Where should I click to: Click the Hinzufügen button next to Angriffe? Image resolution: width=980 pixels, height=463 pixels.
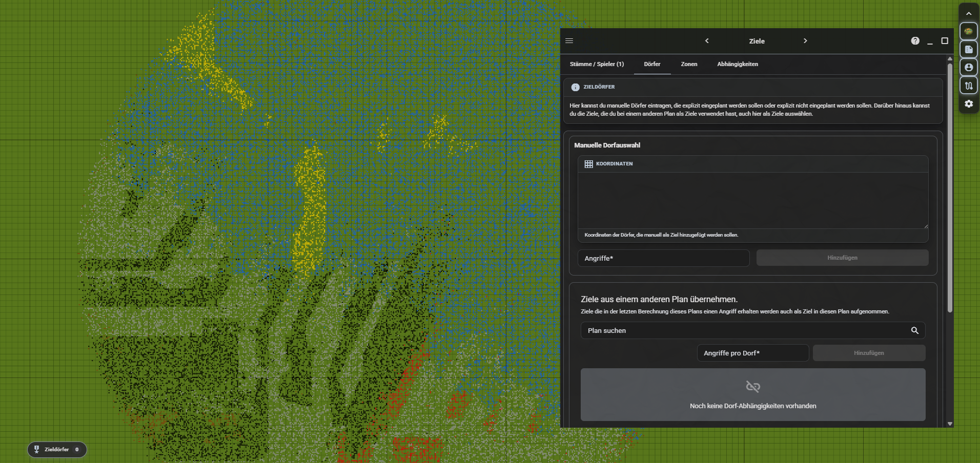842,258
